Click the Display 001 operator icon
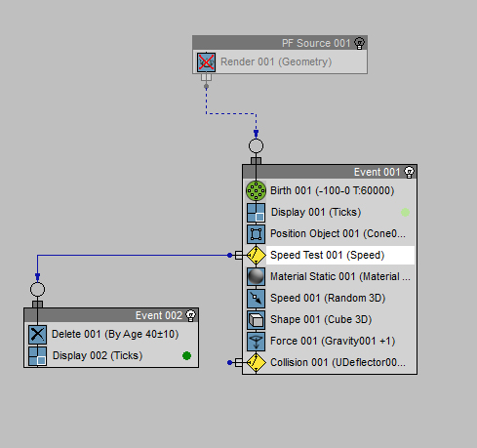The width and height of the screenshot is (477, 448). pos(256,212)
